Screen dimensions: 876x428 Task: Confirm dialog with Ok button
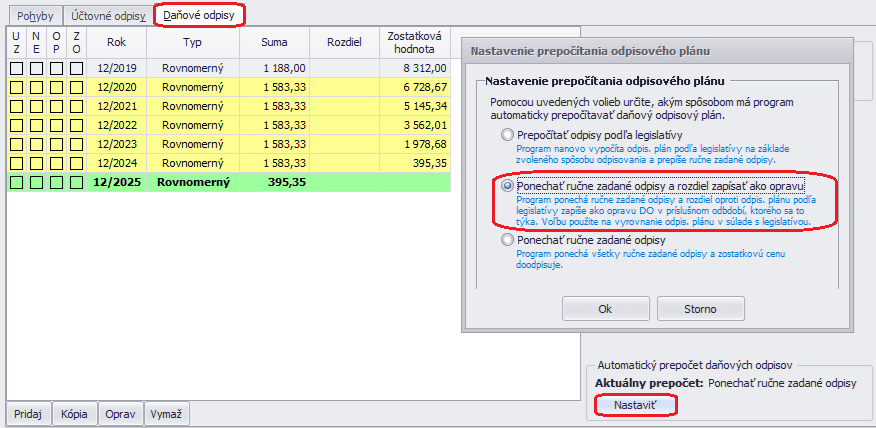point(605,309)
